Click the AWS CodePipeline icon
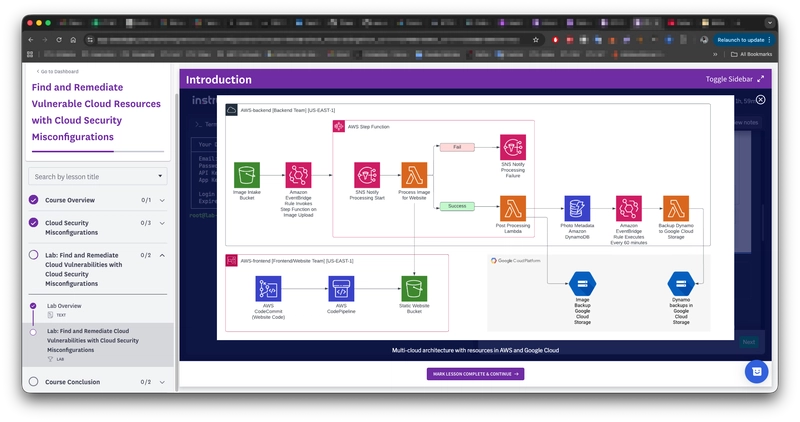This screenshot has width=800, height=422. point(341,289)
